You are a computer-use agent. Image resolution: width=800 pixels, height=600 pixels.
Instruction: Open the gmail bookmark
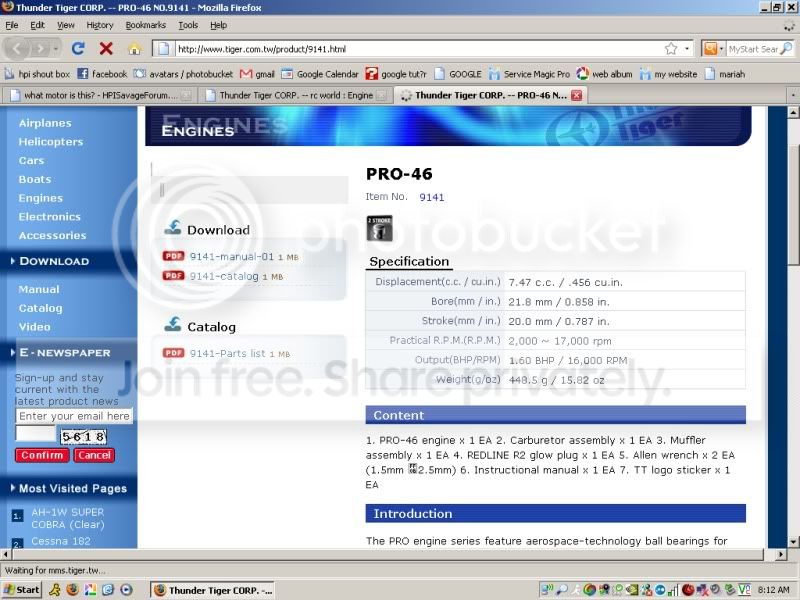point(257,74)
